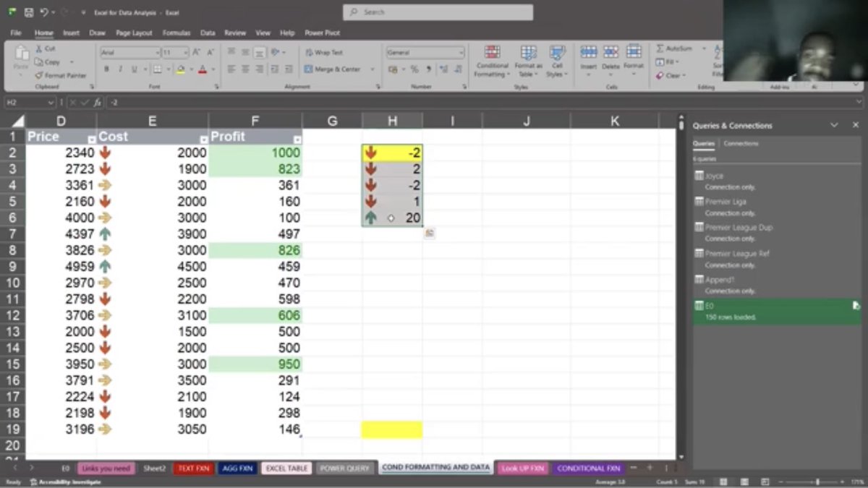Image resolution: width=868 pixels, height=488 pixels.
Task: Switch to the Formulas ribbon tab
Action: (176, 33)
